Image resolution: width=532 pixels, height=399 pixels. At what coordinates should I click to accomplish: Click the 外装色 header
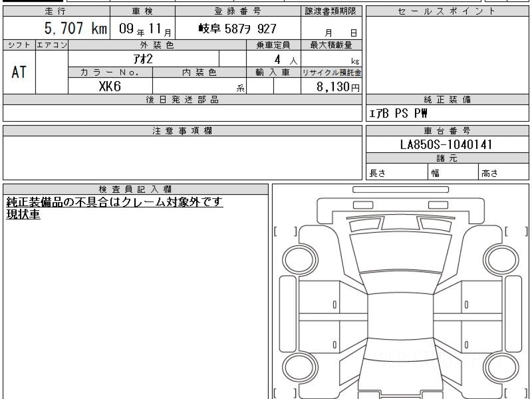click(x=157, y=45)
